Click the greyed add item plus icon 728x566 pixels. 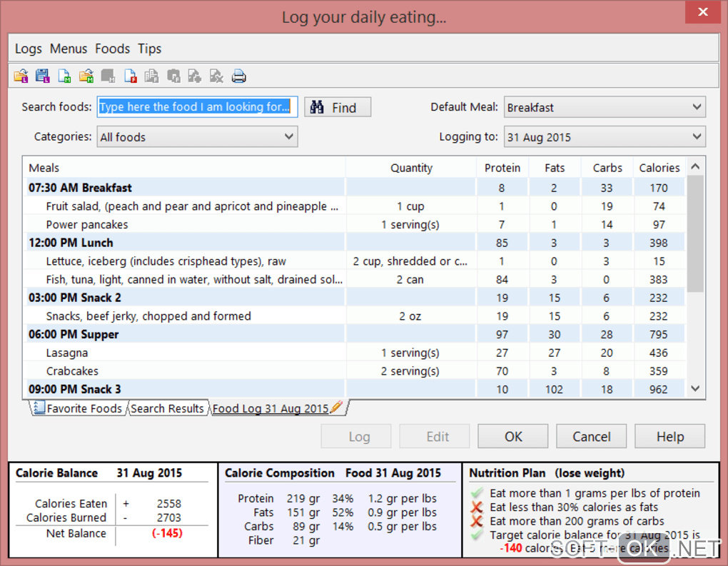point(195,76)
